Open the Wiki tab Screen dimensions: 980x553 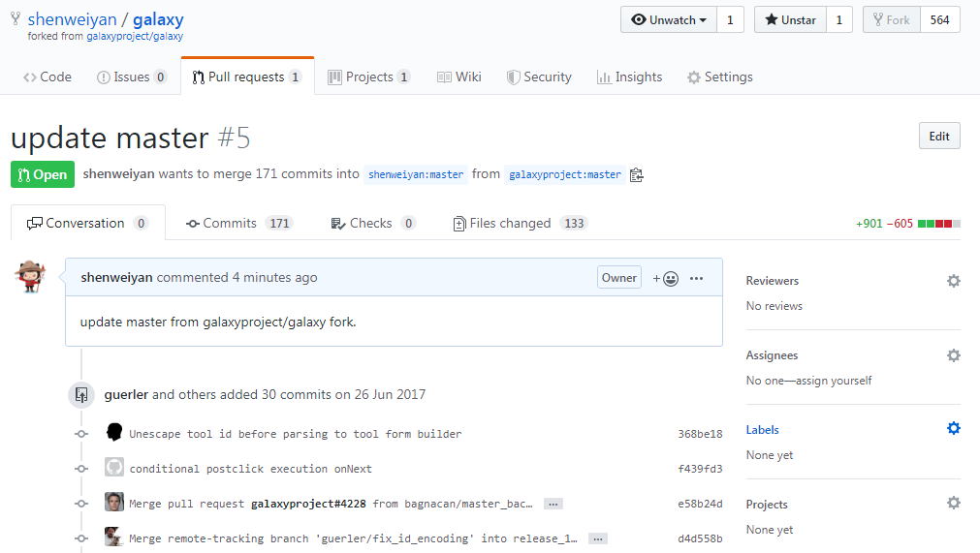click(459, 77)
